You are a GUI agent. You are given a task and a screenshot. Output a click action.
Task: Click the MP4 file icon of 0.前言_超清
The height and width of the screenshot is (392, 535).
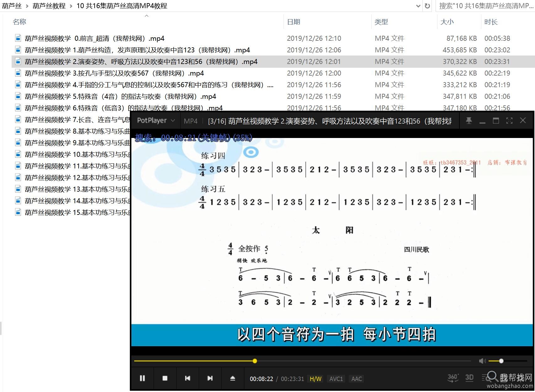(18, 38)
